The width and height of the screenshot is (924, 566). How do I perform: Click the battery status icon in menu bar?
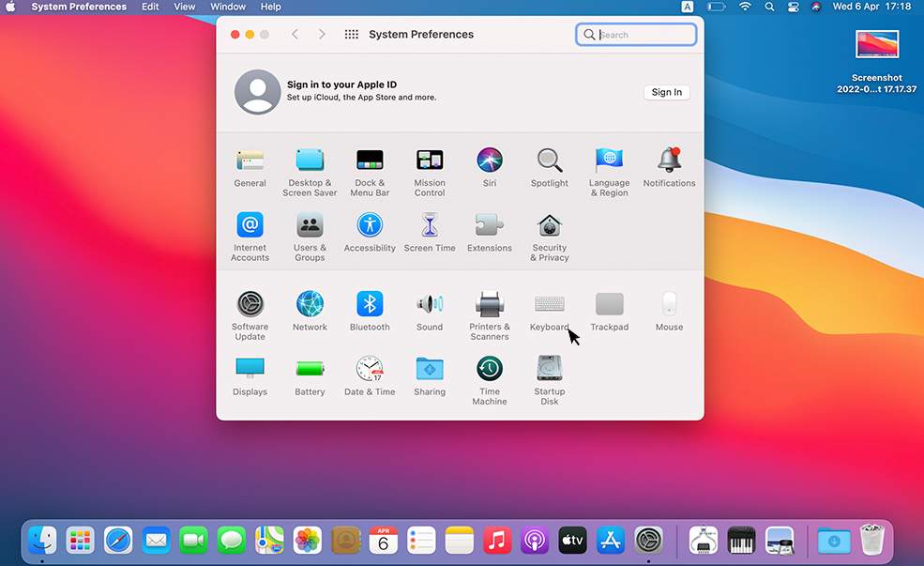tap(717, 8)
